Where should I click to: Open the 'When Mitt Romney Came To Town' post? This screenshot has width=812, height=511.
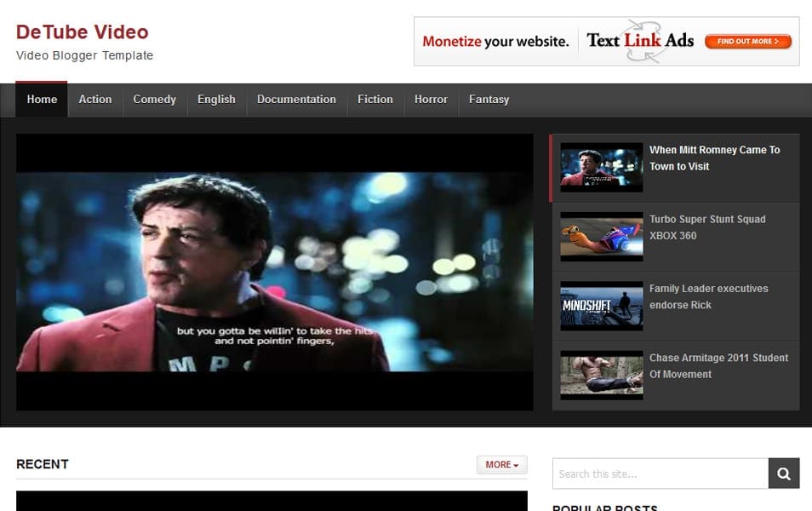coord(715,158)
